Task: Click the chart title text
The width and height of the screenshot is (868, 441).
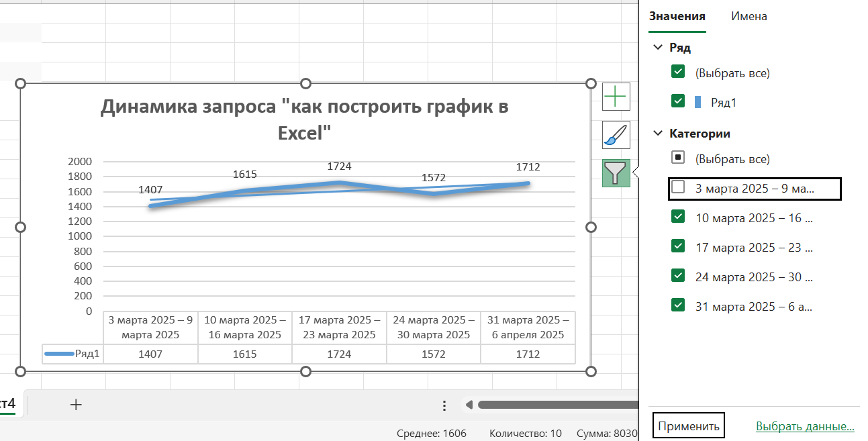Action: pos(305,118)
